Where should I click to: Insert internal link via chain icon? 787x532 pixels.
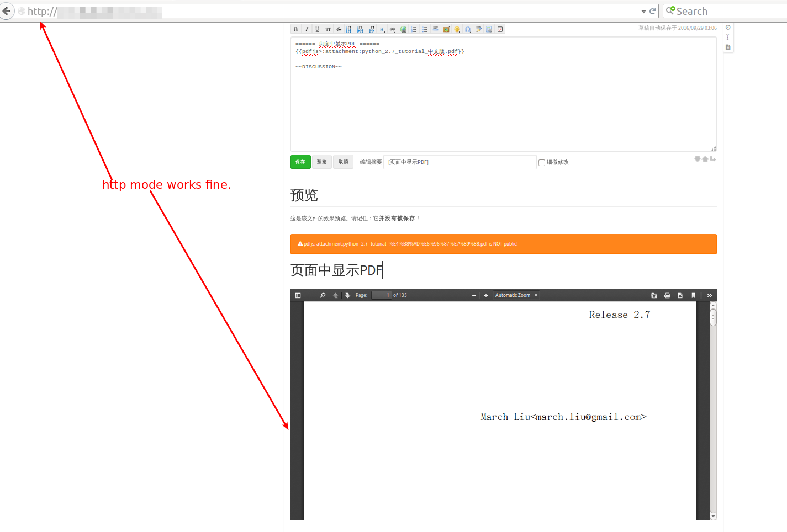(393, 29)
